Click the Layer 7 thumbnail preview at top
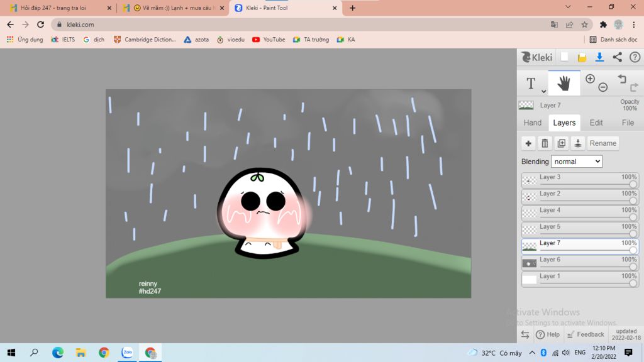Viewport: 644px width, 362px height. point(526,105)
